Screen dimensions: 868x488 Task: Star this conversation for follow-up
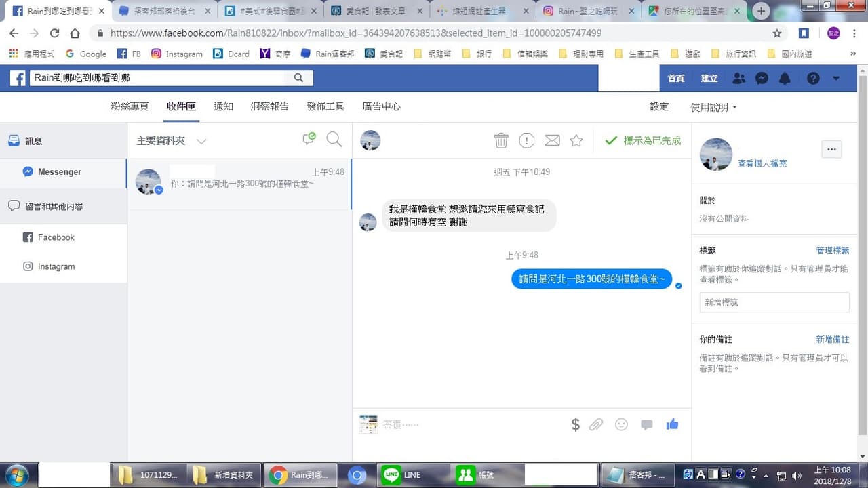click(x=576, y=140)
